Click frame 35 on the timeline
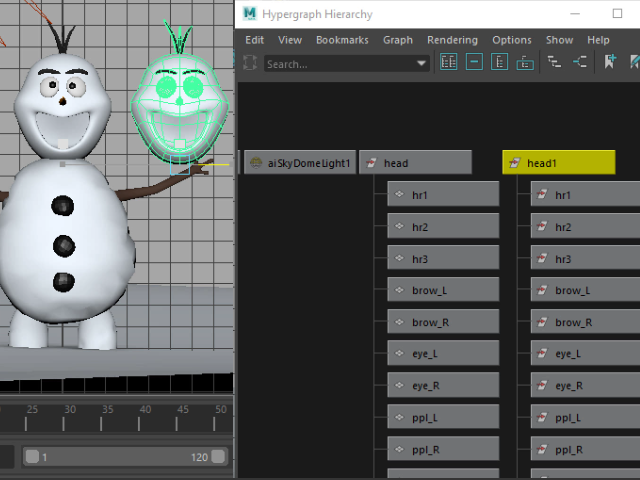 [x=108, y=410]
